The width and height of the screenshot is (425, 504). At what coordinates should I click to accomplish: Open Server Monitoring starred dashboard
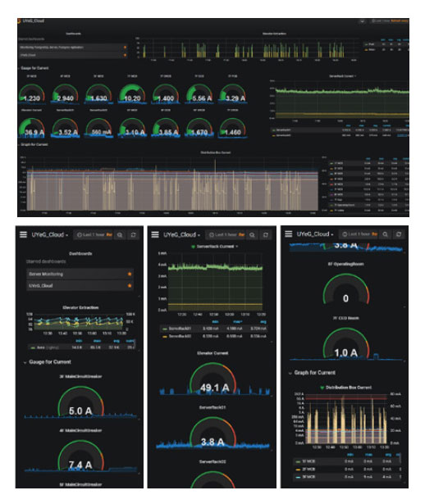click(80, 275)
